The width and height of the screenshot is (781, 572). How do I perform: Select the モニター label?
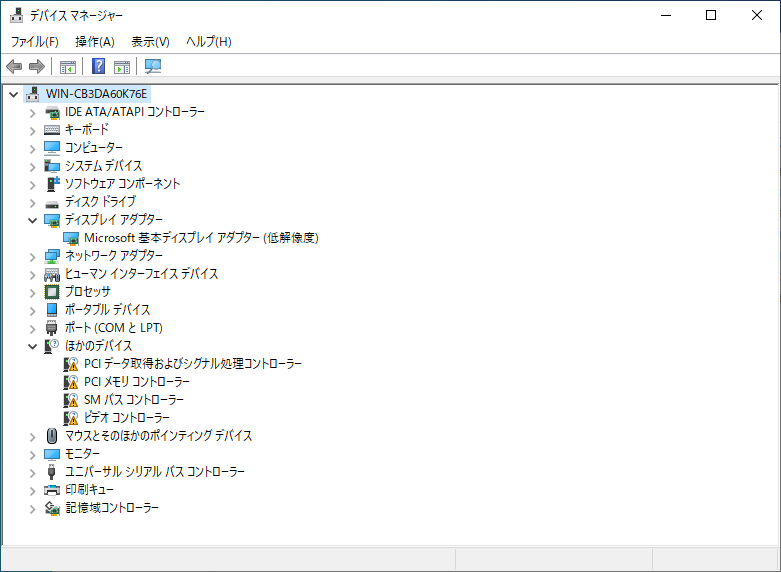[82, 454]
